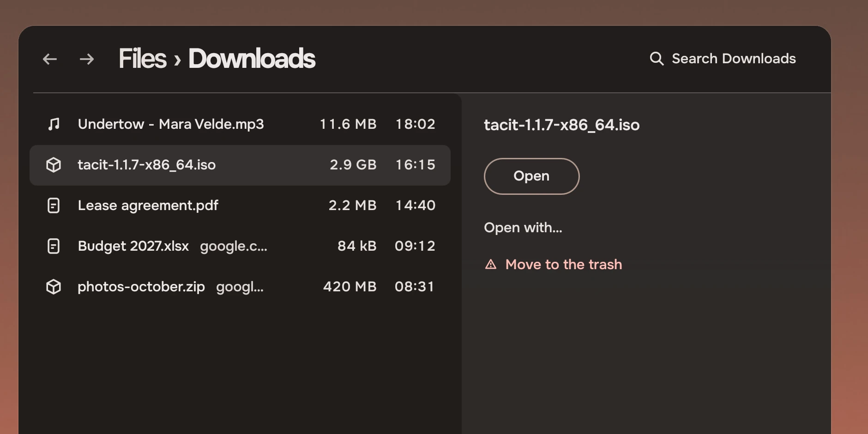The image size is (868, 434).
Task: Click the document icon for Lease agreement.pdf
Action: point(54,205)
